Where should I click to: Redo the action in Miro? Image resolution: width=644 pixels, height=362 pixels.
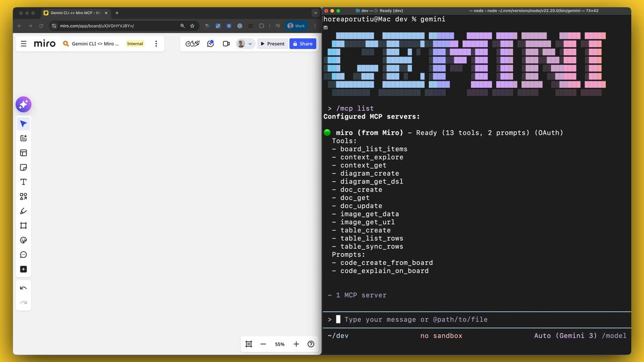tap(24, 302)
